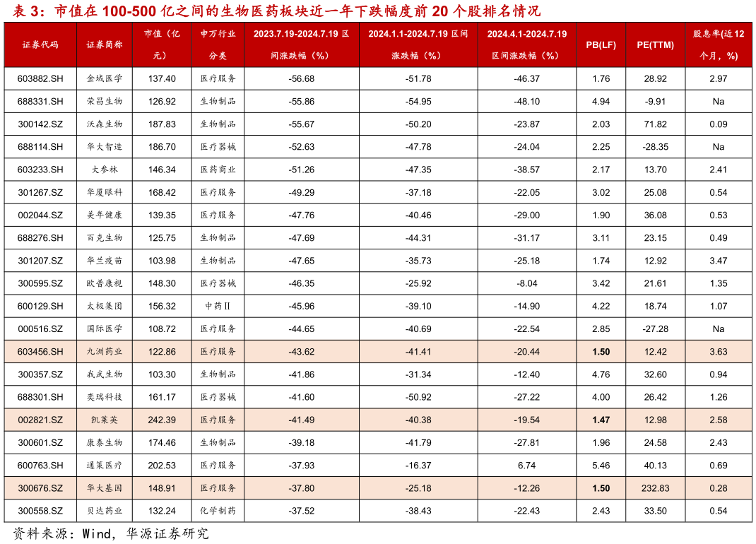Click the PE value 36.08
Image resolution: width=756 pixels, height=544 pixels.
click(655, 215)
